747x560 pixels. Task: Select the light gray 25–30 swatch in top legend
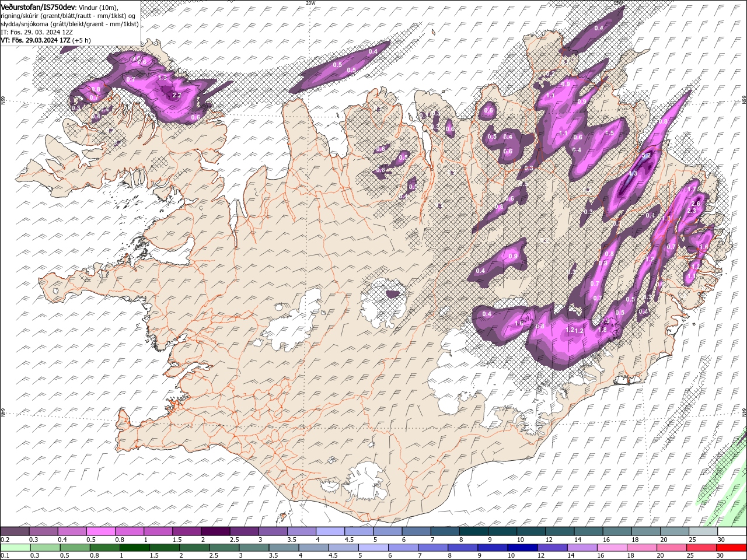click(x=703, y=531)
